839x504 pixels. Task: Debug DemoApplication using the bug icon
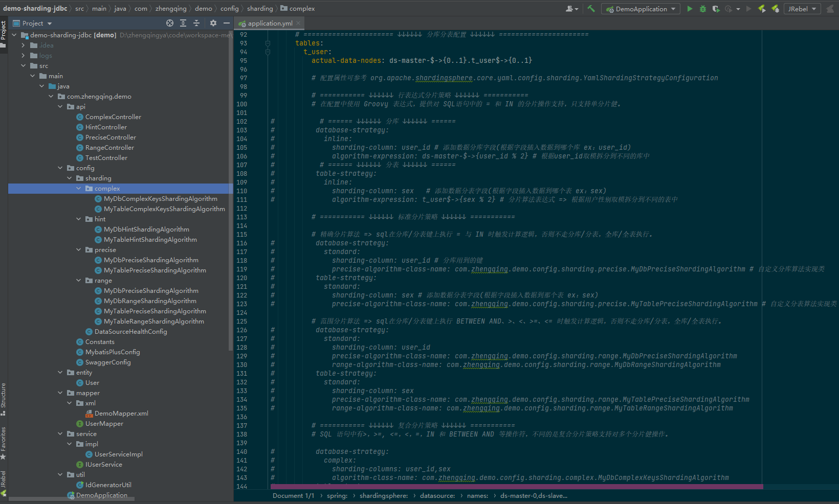click(702, 9)
